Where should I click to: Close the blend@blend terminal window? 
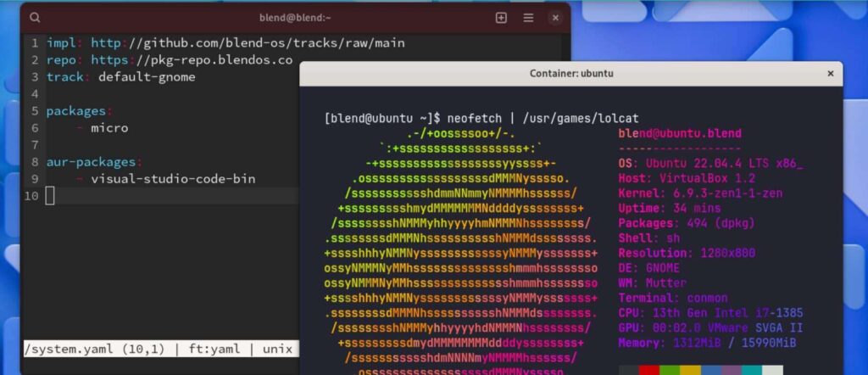(555, 18)
